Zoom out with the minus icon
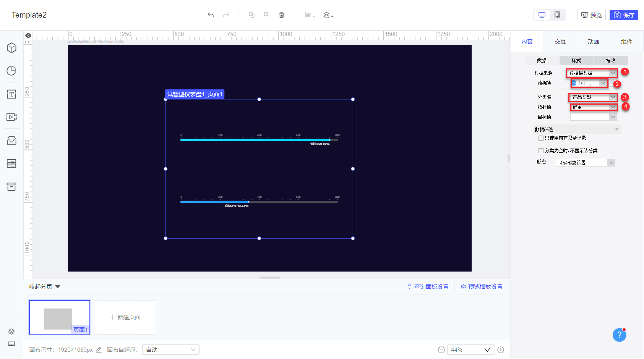 (441, 350)
